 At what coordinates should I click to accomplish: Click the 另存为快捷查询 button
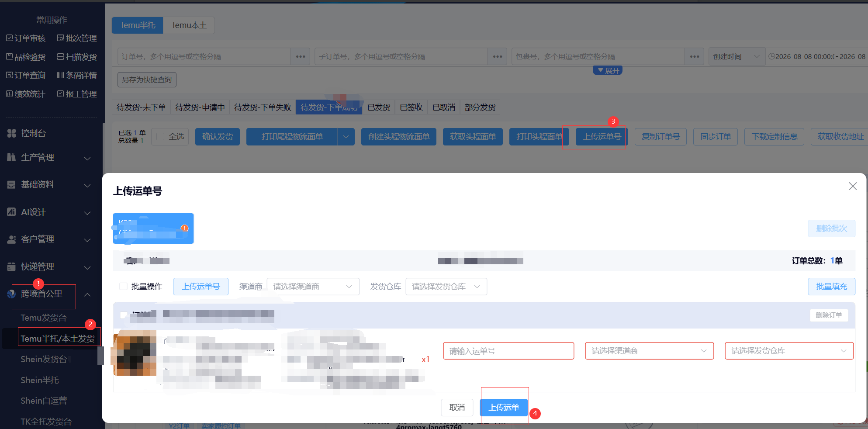(147, 80)
